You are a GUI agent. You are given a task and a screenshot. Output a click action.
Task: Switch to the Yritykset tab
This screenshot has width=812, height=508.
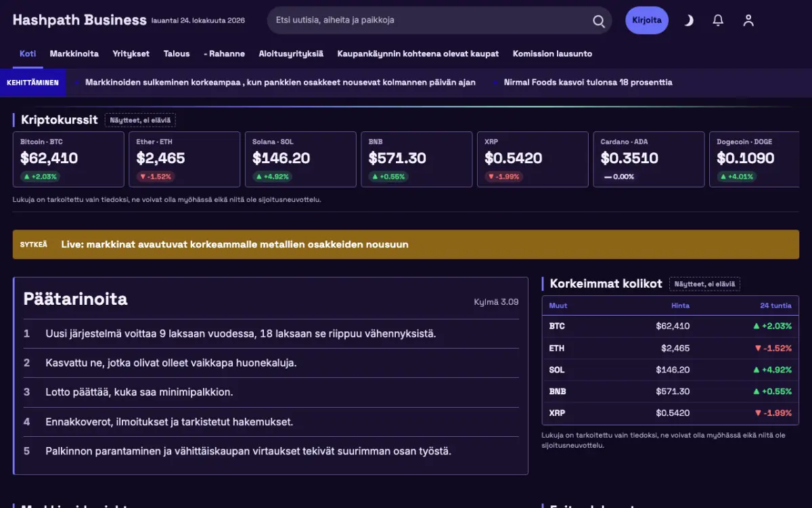click(x=131, y=54)
